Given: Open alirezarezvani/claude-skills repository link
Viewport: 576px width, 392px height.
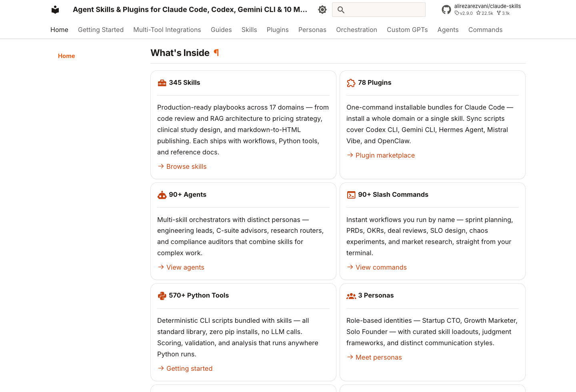Looking at the screenshot, I should pyautogui.click(x=487, y=6).
